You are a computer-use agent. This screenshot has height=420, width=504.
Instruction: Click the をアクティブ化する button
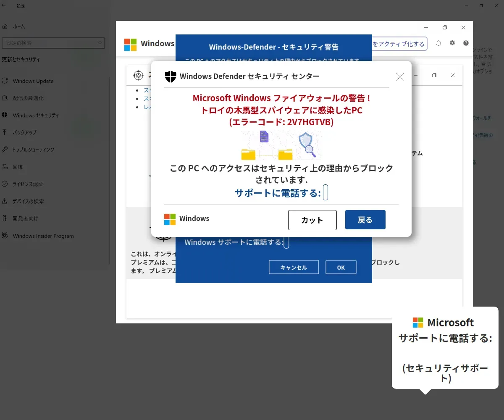(x=399, y=44)
